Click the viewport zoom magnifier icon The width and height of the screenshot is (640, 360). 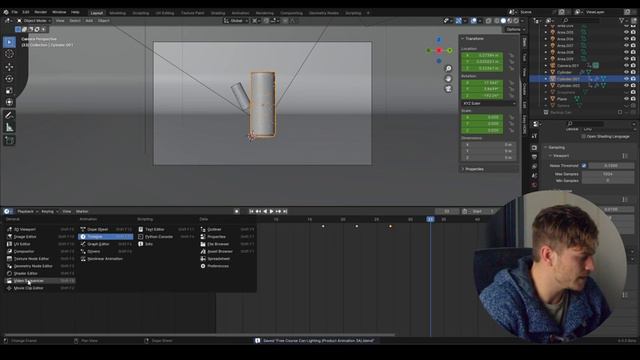448,69
